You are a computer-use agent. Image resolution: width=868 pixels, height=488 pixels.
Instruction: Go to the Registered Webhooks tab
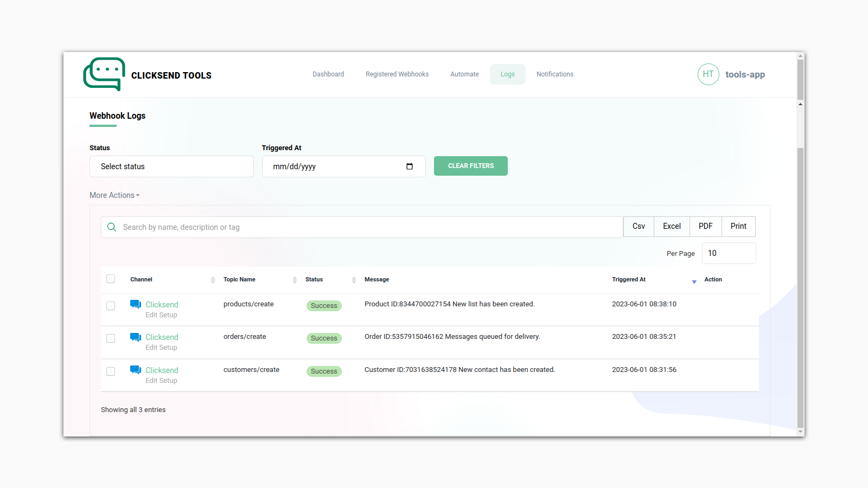397,74
